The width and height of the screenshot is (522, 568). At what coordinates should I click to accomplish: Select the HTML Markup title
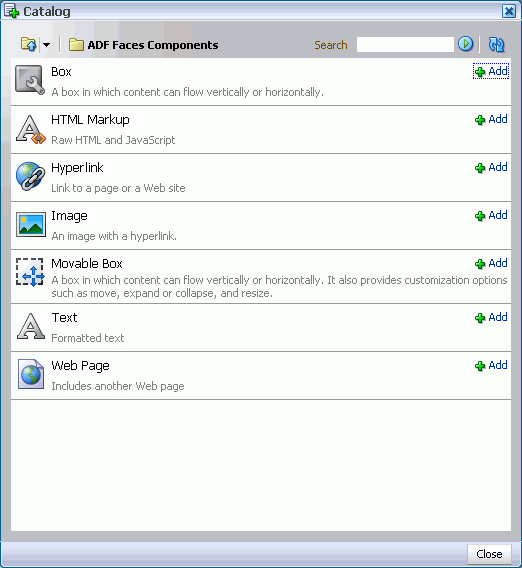click(90, 120)
